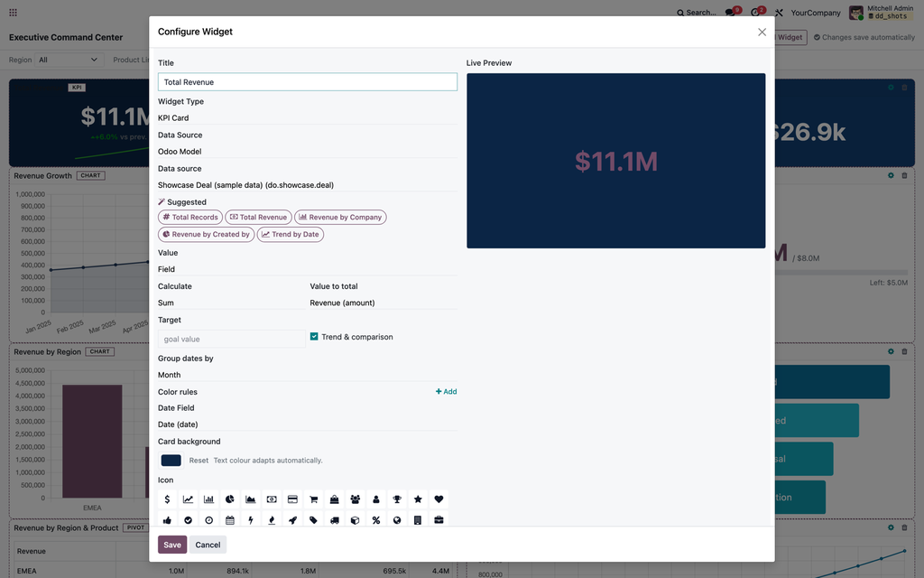The width and height of the screenshot is (924, 578).
Task: Open the Widget Type KPI Card dropdown
Action: pos(307,118)
